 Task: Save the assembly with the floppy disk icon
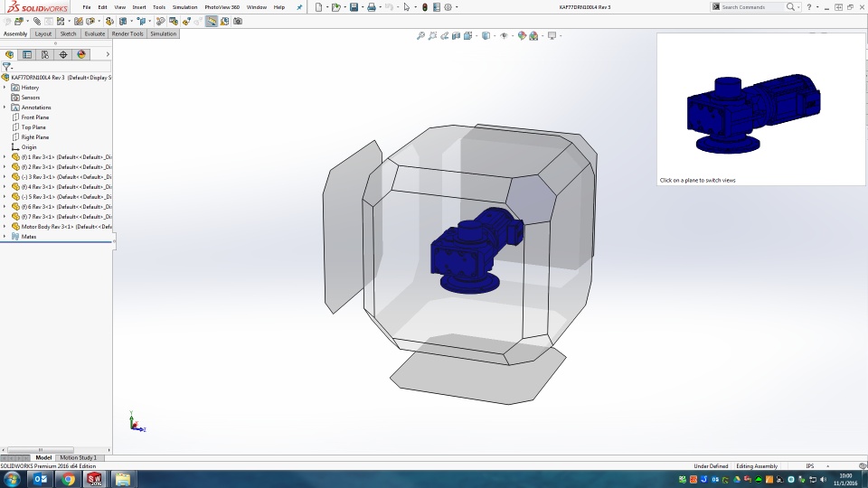[x=354, y=7]
